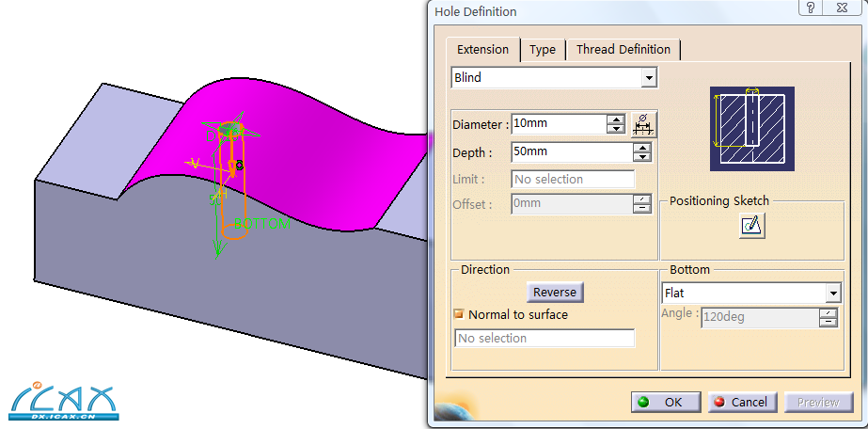Click the diameter tolerance icon button
Image resolution: width=868 pixels, height=429 pixels.
click(x=642, y=124)
